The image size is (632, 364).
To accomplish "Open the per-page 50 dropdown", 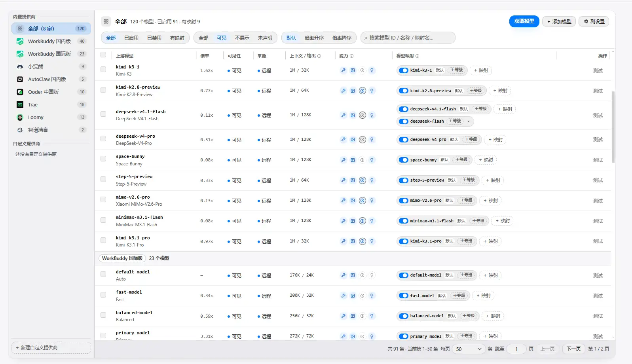I will click(x=469, y=349).
